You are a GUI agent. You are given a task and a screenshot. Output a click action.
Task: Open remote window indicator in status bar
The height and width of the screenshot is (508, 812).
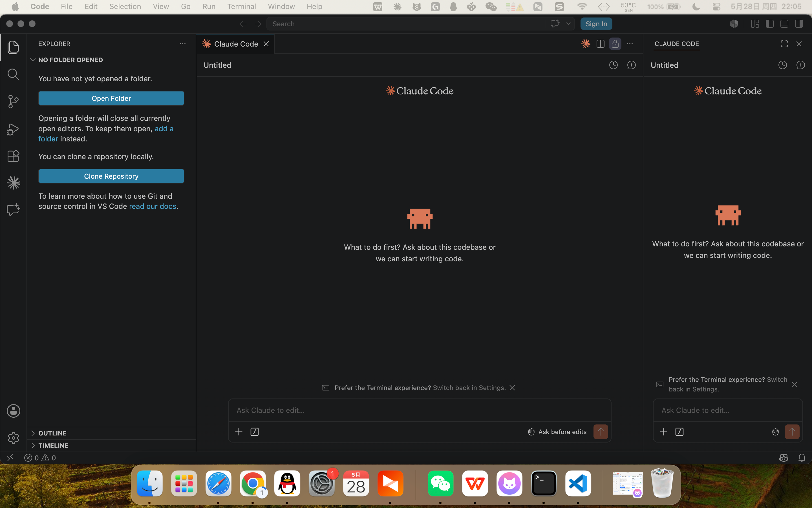coord(10,457)
